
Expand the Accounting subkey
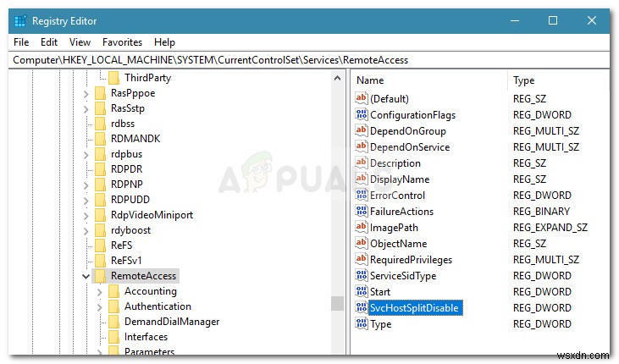coord(99,292)
